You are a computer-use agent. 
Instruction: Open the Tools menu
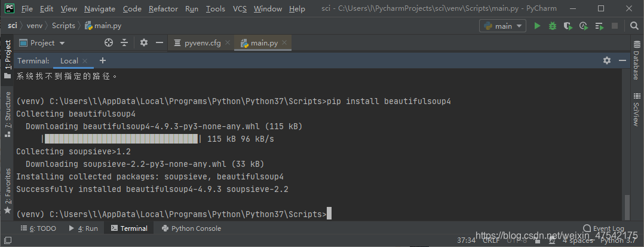[216, 8]
